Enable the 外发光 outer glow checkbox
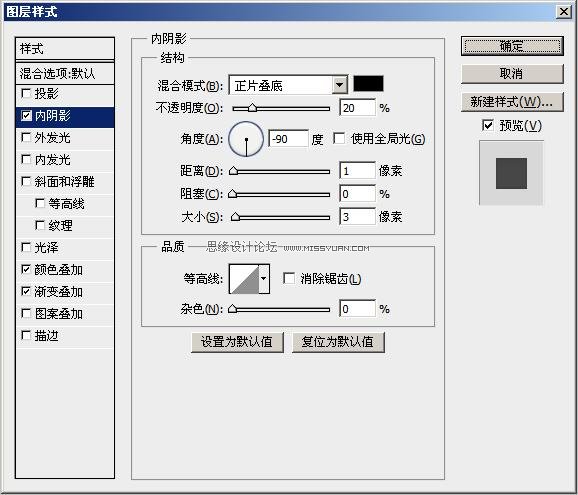The width and height of the screenshot is (578, 495). pyautogui.click(x=26, y=137)
